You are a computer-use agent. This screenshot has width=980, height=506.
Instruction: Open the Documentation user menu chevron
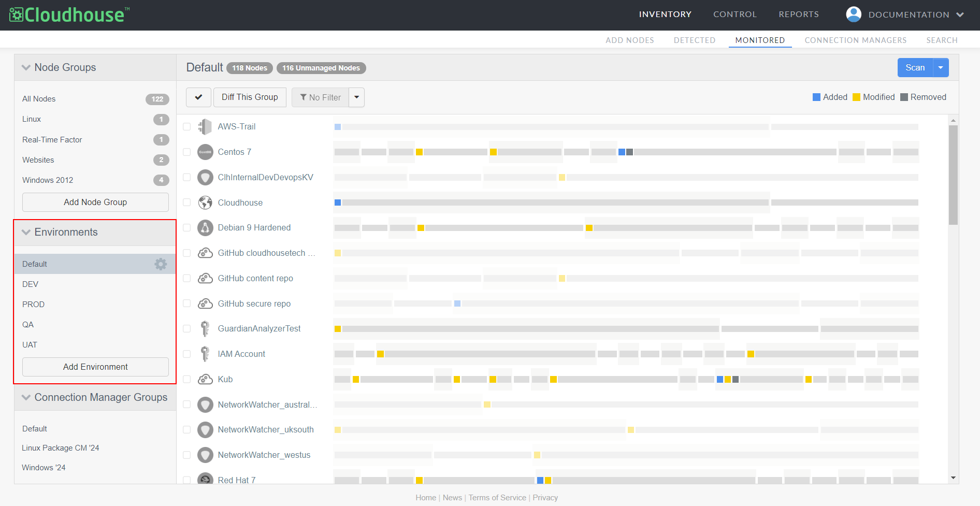click(960, 15)
